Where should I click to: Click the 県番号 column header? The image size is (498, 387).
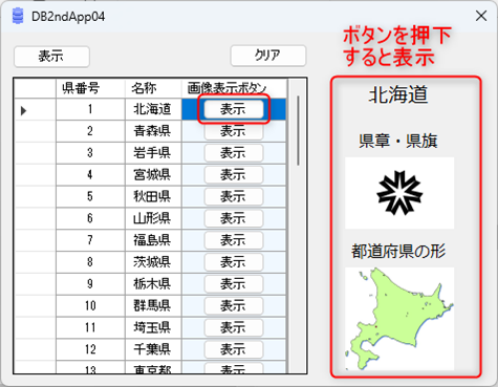click(x=91, y=88)
